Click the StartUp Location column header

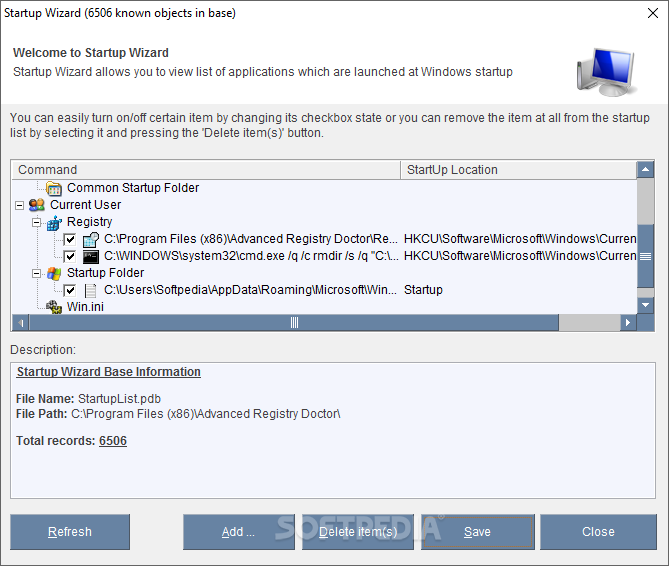(518, 170)
